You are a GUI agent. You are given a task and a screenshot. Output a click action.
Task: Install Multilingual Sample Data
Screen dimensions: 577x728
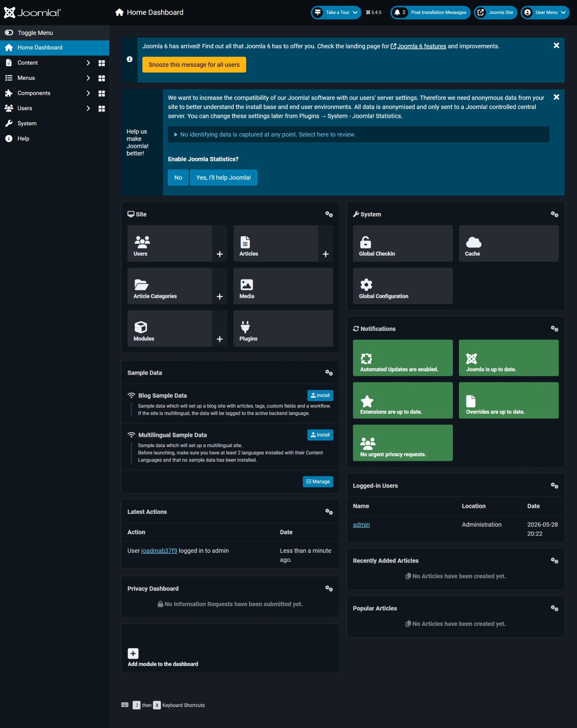[x=320, y=435]
